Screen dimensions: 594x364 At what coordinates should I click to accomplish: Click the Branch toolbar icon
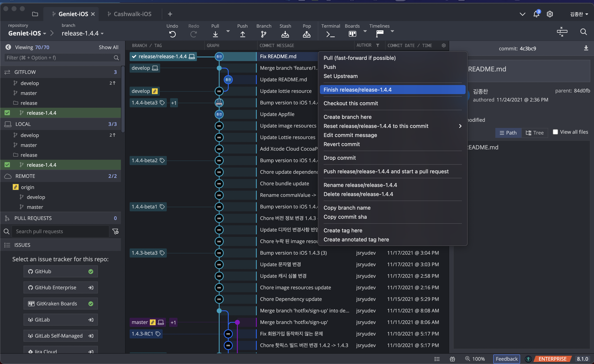pyautogui.click(x=263, y=34)
